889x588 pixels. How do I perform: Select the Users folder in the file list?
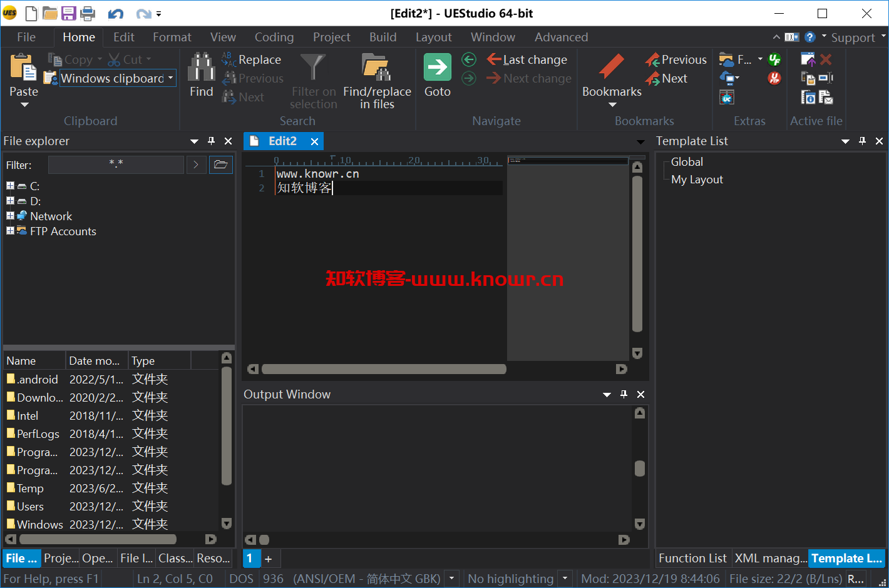point(88,506)
